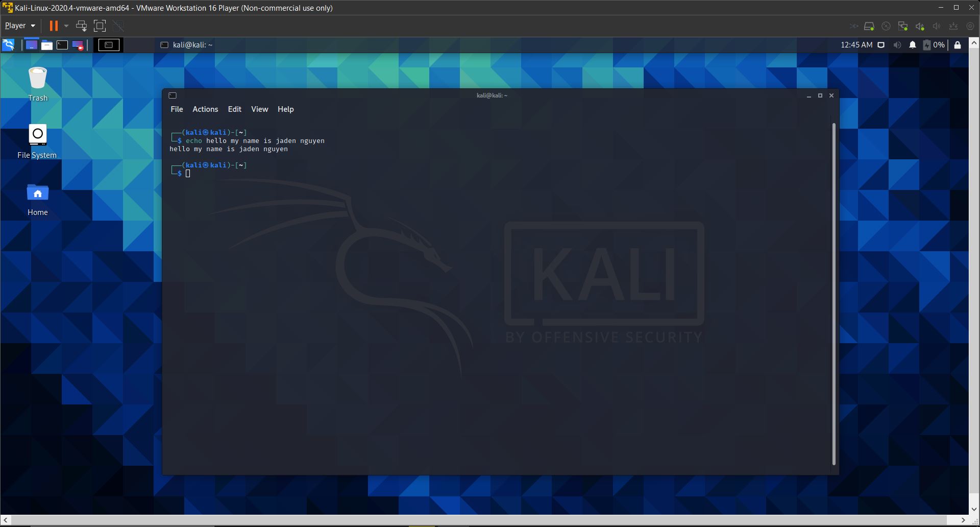Open the terminal File menu

pyautogui.click(x=177, y=109)
